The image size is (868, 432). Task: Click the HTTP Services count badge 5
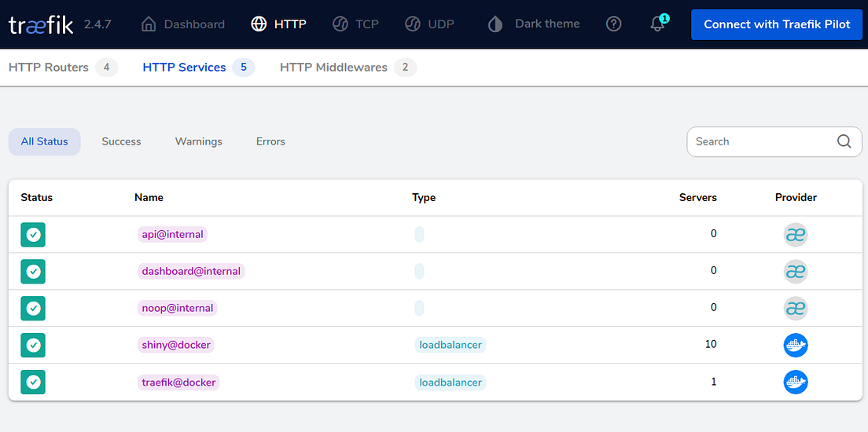[244, 68]
